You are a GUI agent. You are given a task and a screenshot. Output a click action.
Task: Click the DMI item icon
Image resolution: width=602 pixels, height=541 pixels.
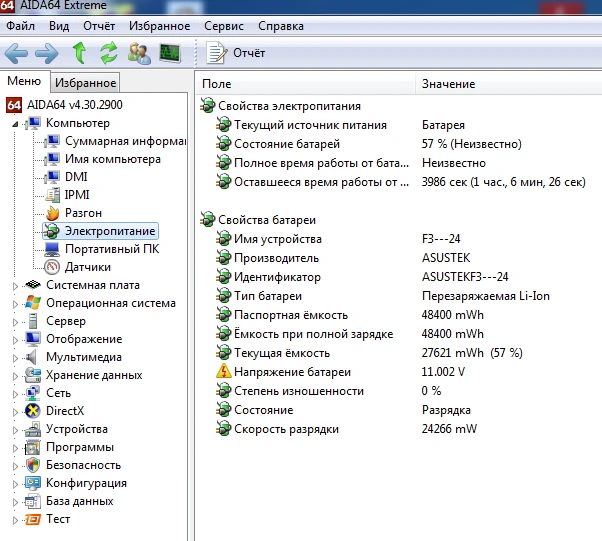point(52,177)
